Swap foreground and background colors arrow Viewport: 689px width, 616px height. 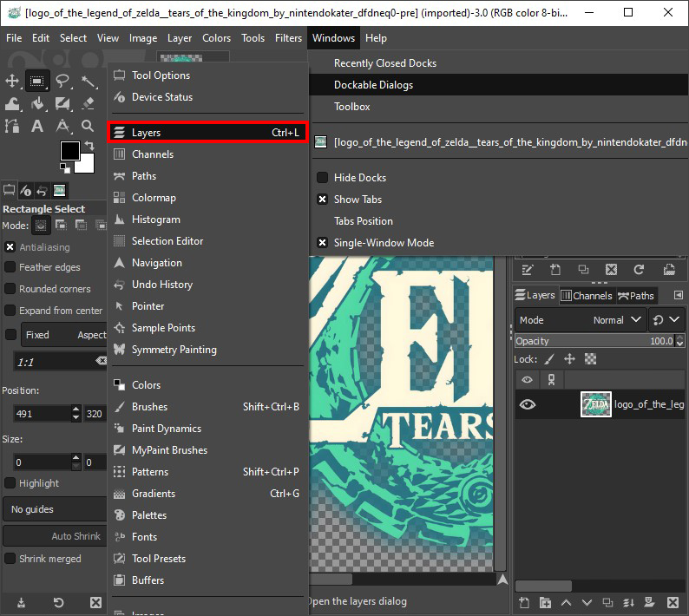(89, 146)
